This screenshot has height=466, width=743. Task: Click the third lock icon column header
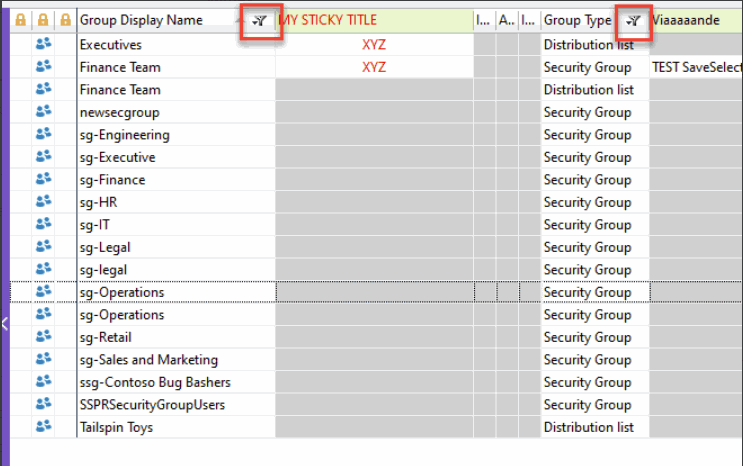pyautogui.click(x=65, y=20)
